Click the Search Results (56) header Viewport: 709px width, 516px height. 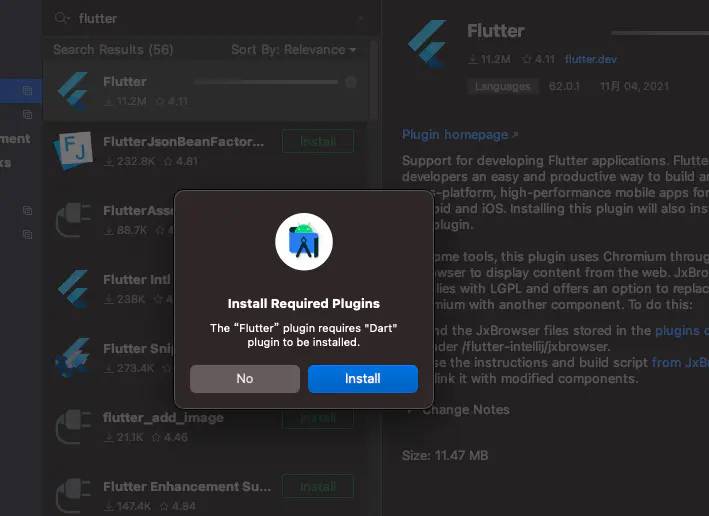pos(113,49)
